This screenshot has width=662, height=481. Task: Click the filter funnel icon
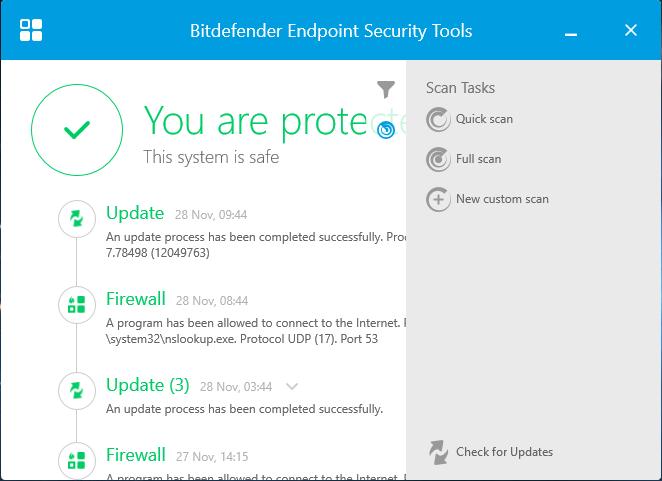385,89
